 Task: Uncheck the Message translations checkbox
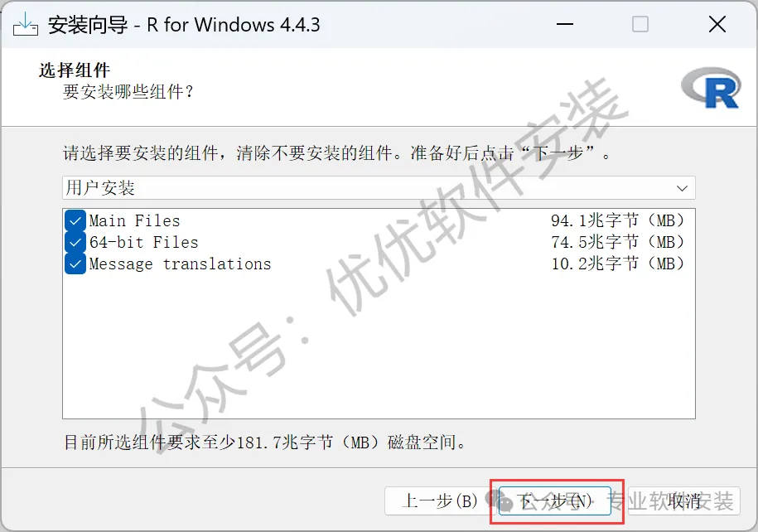click(x=75, y=264)
